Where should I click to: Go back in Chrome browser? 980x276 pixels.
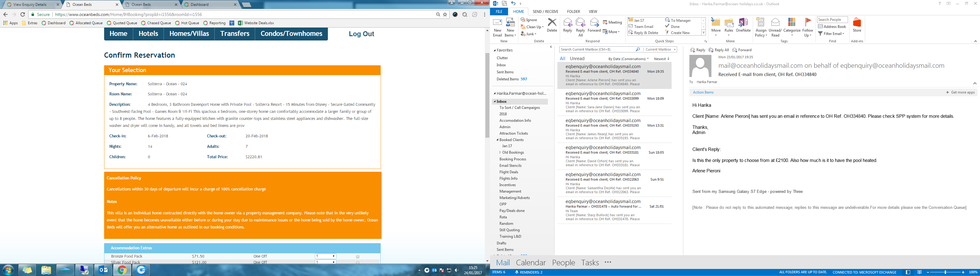pyautogui.click(x=5, y=14)
